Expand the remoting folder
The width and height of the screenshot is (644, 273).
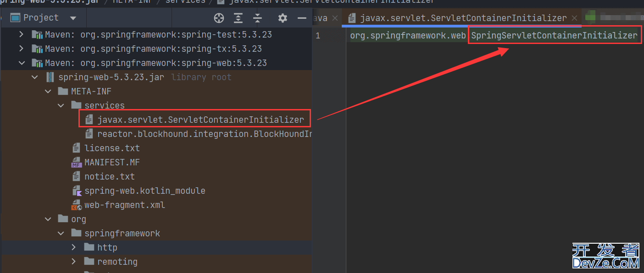(74, 262)
